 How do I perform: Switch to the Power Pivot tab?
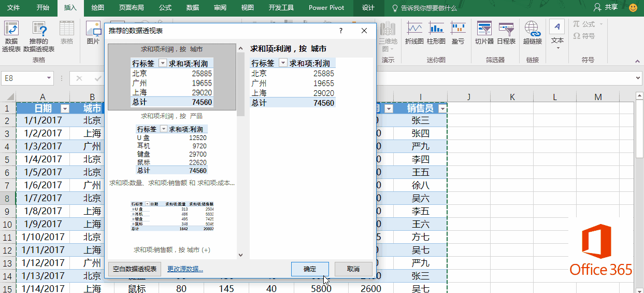pos(326,8)
